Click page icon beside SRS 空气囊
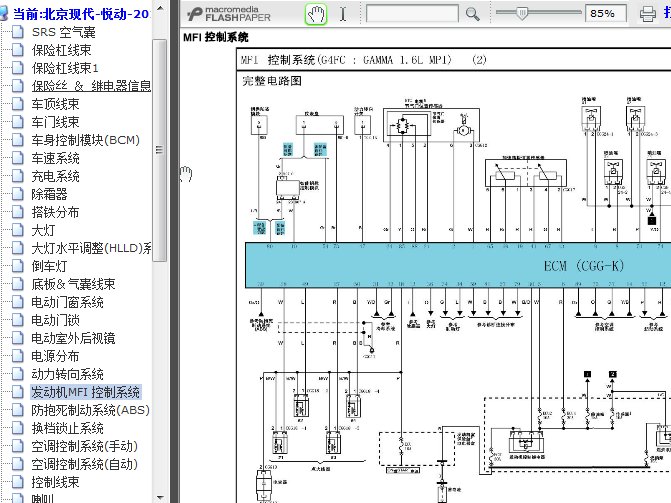671x503 pixels. (x=18, y=32)
